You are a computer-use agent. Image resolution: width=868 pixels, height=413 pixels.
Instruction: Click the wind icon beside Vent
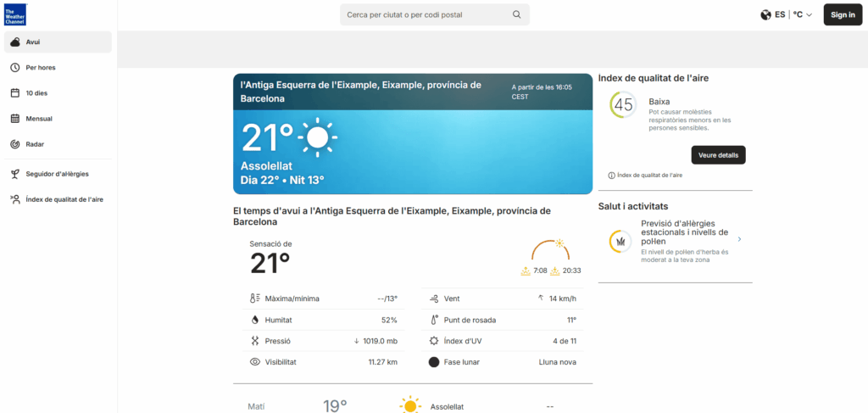point(434,299)
